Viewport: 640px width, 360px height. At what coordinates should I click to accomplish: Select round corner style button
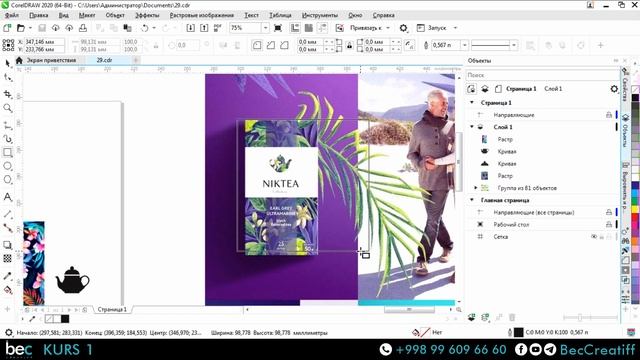[257, 45]
